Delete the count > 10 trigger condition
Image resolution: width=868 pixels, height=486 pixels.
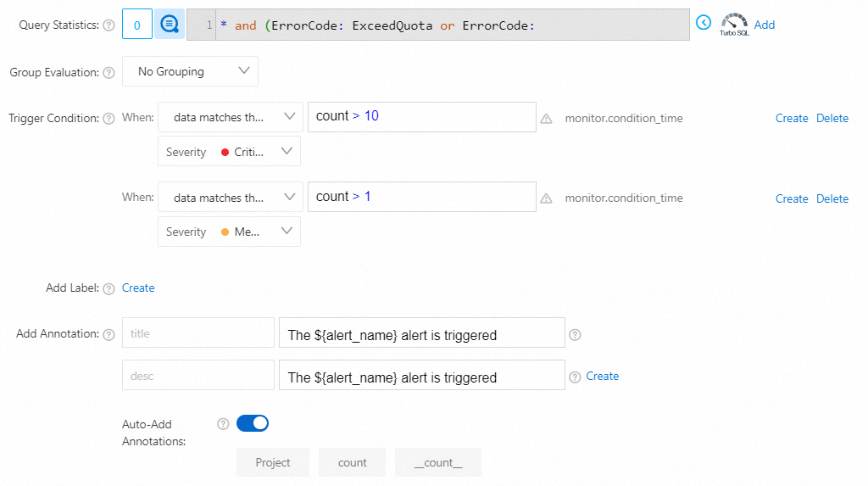pos(832,119)
